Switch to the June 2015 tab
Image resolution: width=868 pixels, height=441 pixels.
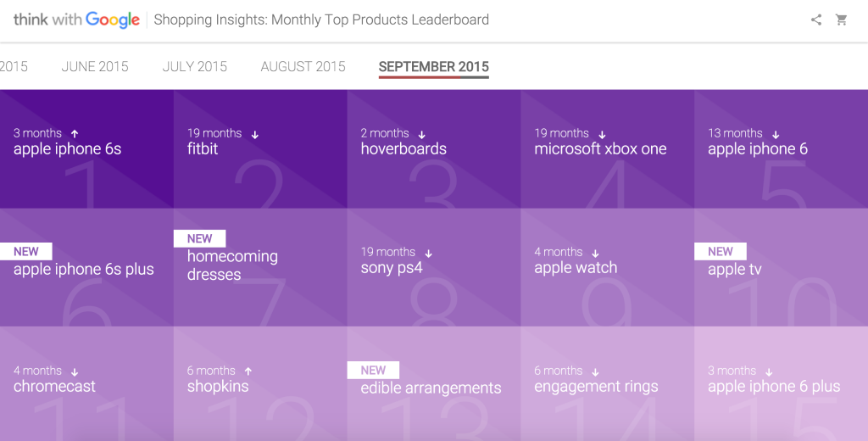click(95, 66)
